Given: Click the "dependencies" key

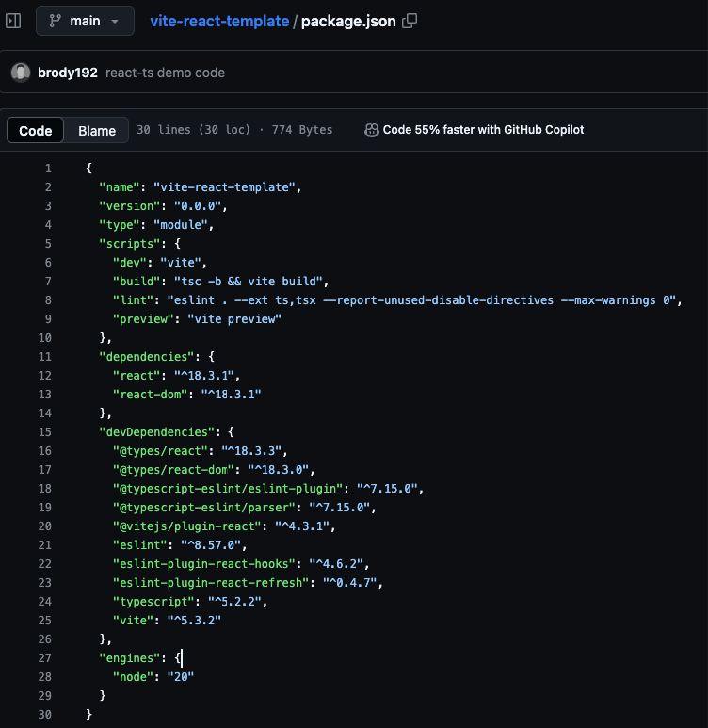Looking at the screenshot, I should pyautogui.click(x=146, y=357).
